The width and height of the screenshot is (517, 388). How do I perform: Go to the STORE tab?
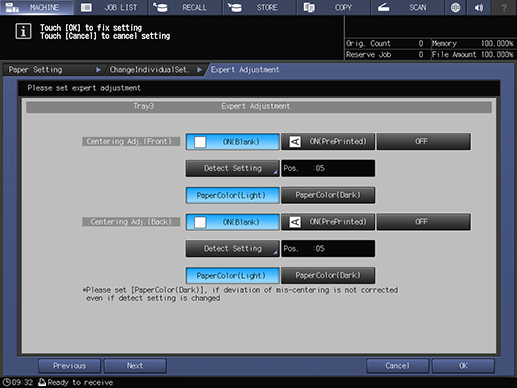pyautogui.click(x=259, y=7)
